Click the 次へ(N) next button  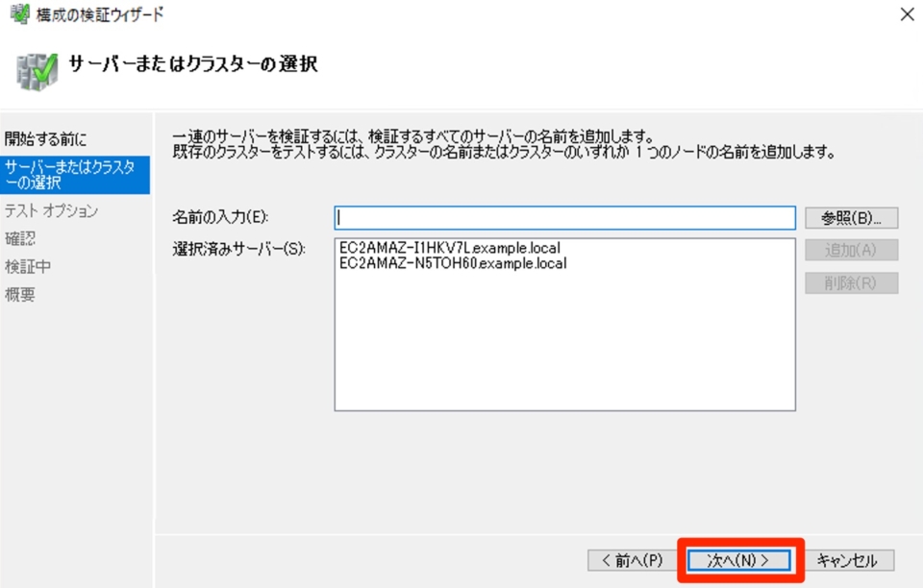[739, 560]
